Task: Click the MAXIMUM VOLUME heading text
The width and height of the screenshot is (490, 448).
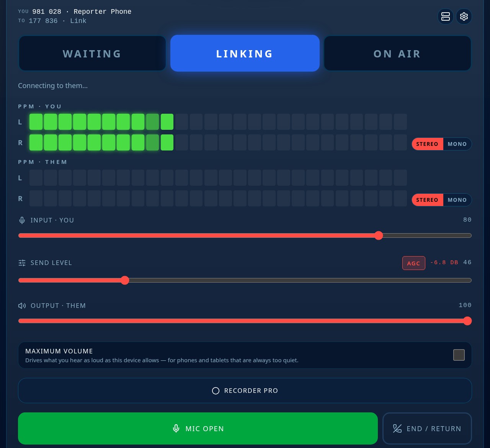Action: click(59, 351)
